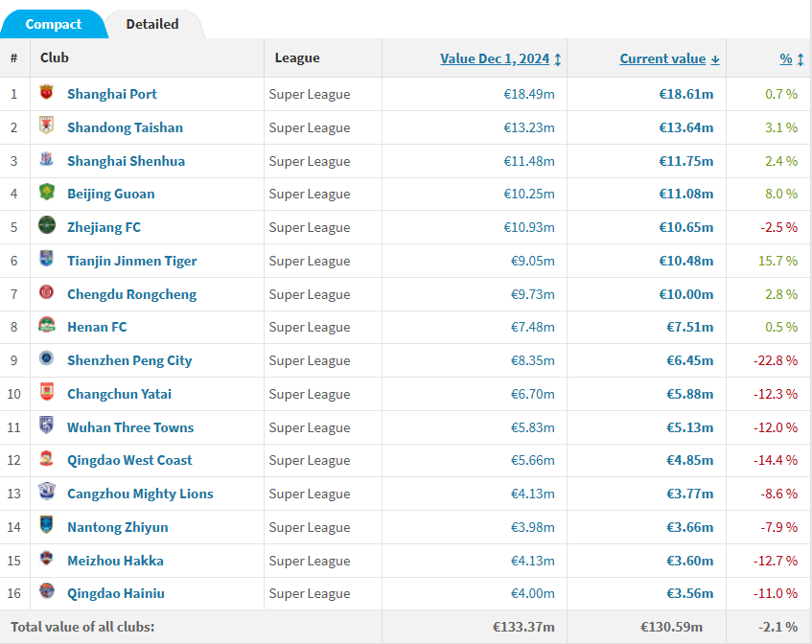Viewport: 812px width, 644px height.
Task: Click the Shanghai Port club crest
Action: point(47,92)
